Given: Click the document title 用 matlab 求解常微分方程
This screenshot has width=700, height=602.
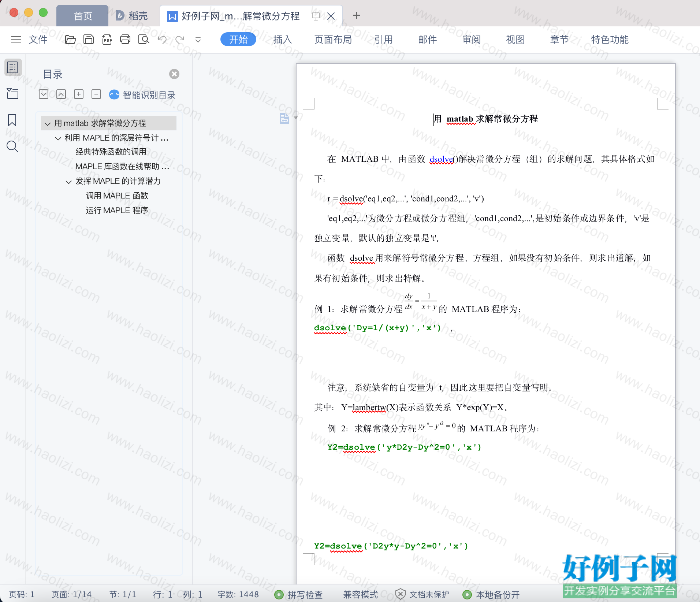Looking at the screenshot, I should click(486, 119).
